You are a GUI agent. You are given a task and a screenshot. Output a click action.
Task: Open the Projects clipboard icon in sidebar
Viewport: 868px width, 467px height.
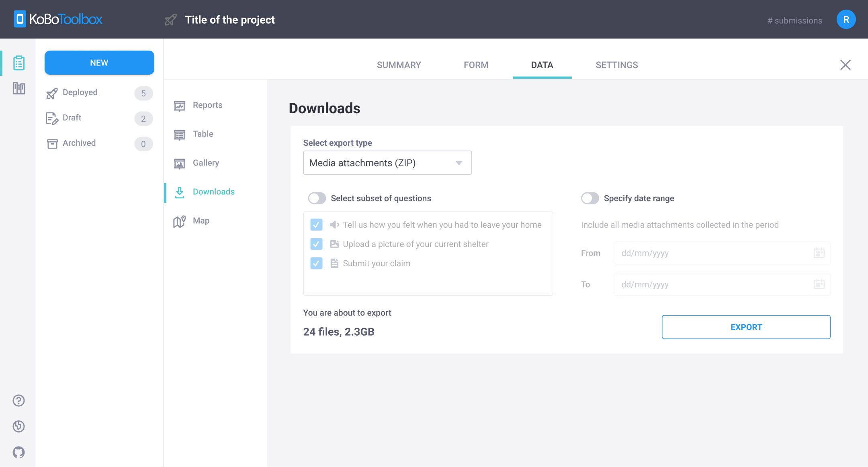[18, 63]
